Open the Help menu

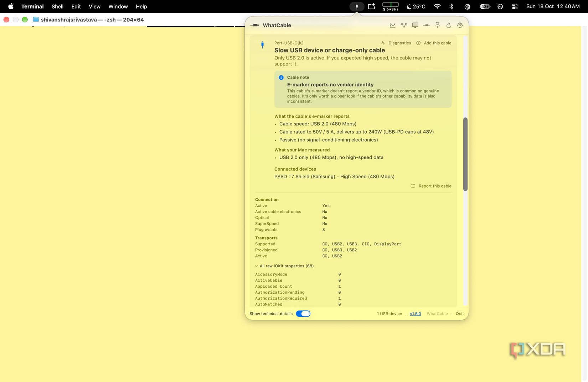[x=141, y=6]
